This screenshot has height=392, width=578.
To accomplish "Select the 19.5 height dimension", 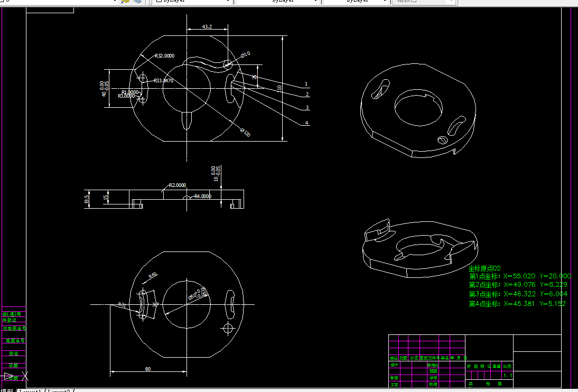I will 87,200.
